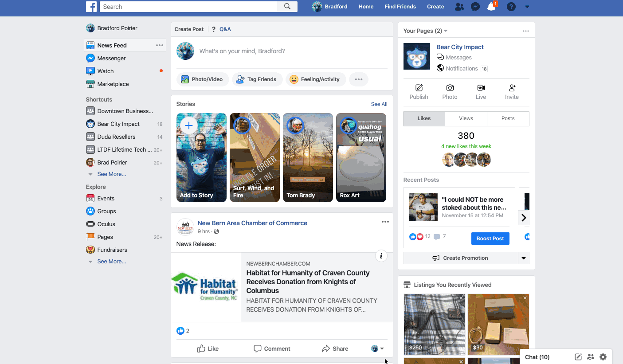
Task: Click the Q&A link in Create Post
Action: point(225,29)
